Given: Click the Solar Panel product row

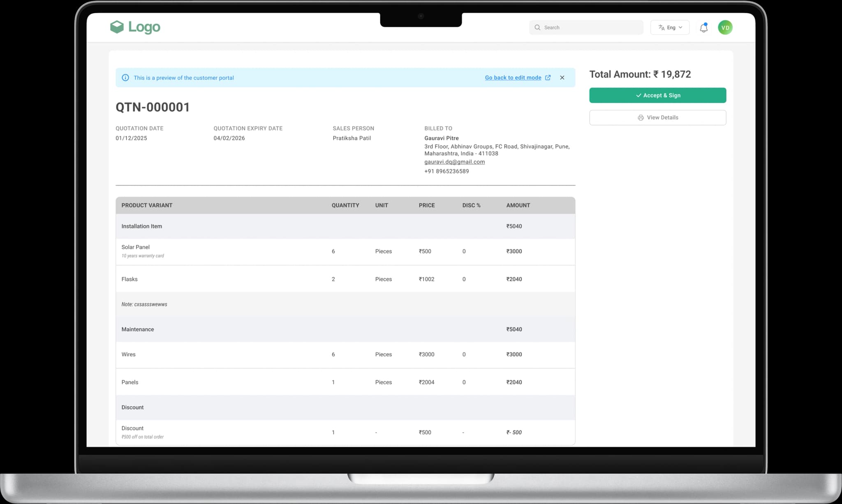Looking at the screenshot, I should [136, 247].
